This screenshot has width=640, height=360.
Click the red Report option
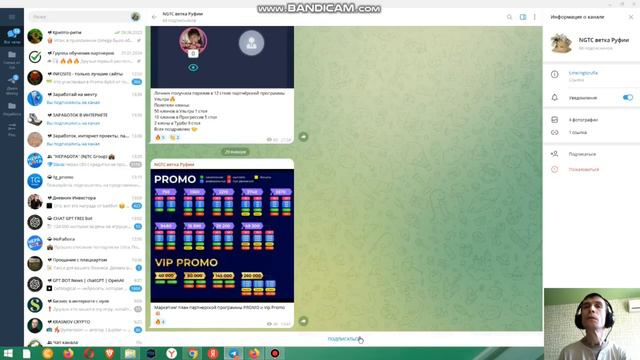point(584,169)
